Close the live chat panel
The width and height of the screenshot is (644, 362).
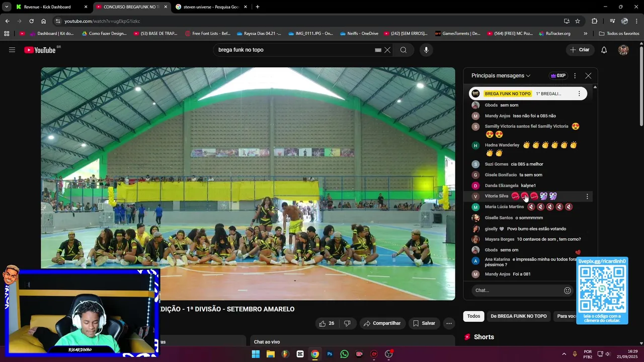click(x=588, y=75)
